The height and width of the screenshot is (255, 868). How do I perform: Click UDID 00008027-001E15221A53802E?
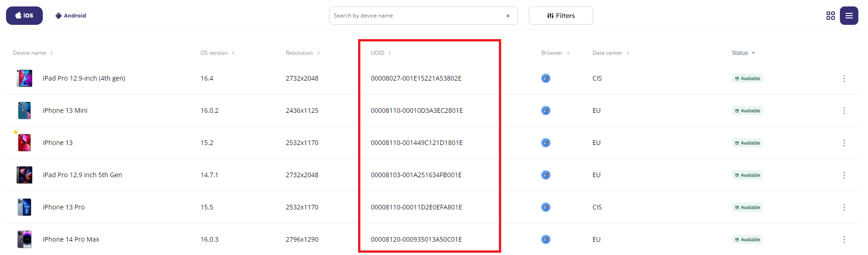416,78
